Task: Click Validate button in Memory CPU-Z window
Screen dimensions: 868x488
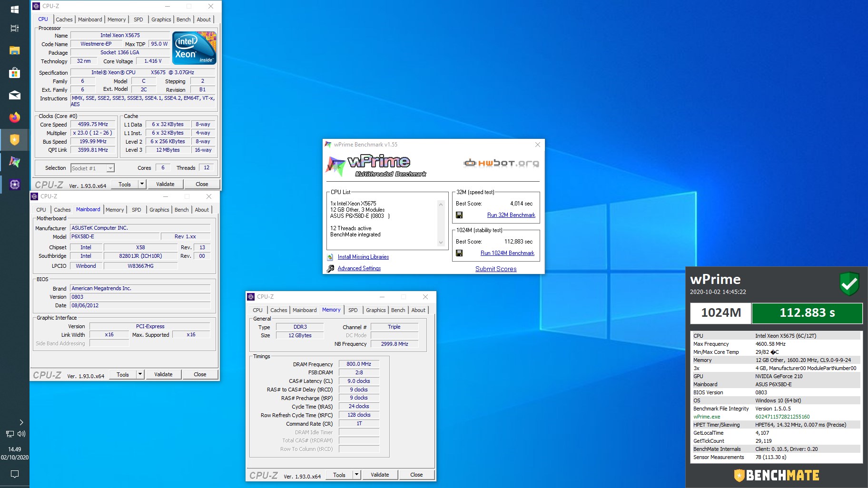Action: click(x=380, y=475)
